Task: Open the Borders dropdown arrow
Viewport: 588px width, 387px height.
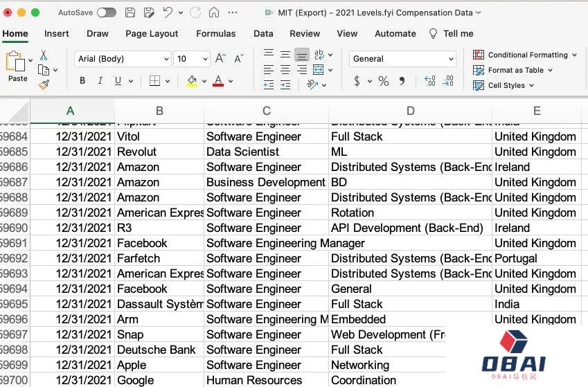Action: 168,81
